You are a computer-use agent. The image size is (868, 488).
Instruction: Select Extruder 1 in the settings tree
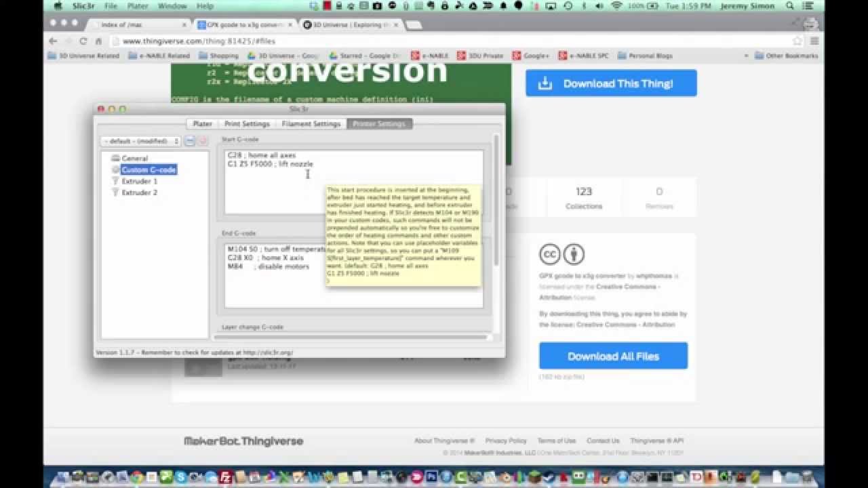pos(134,181)
